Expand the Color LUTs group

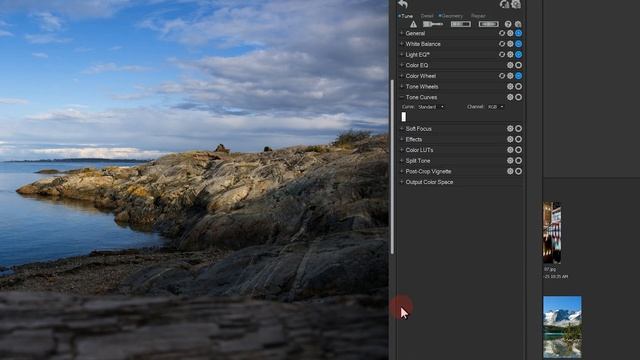coord(402,150)
